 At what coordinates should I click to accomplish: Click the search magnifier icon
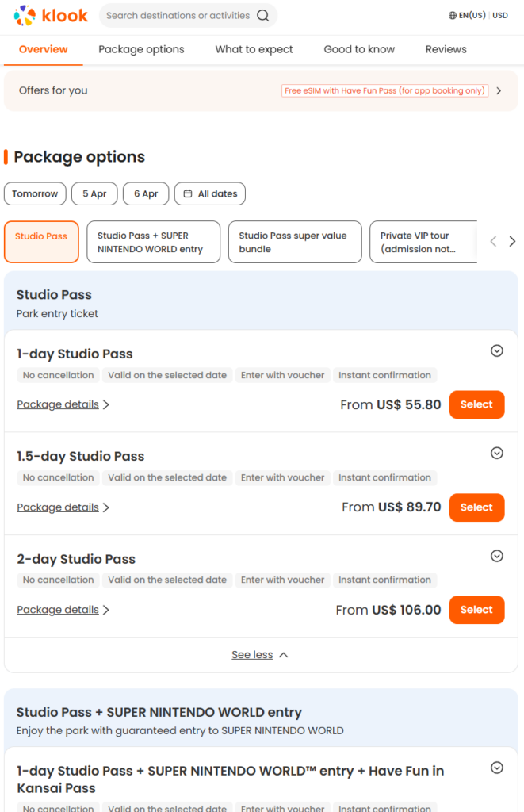click(263, 15)
